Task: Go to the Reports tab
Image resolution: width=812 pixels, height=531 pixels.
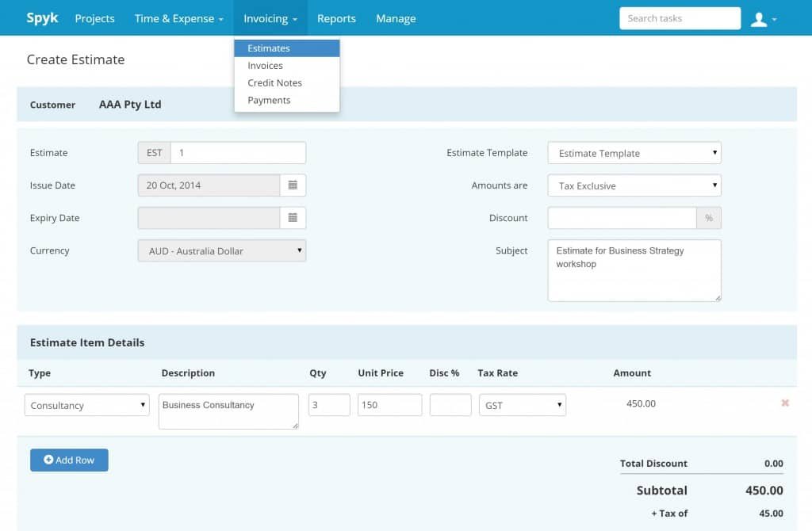Action: 336,18
